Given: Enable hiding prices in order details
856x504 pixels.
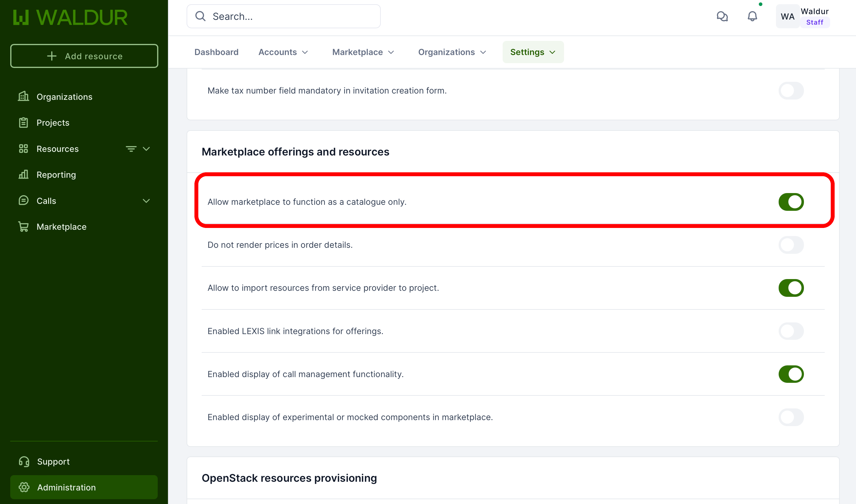Looking at the screenshot, I should click(791, 245).
